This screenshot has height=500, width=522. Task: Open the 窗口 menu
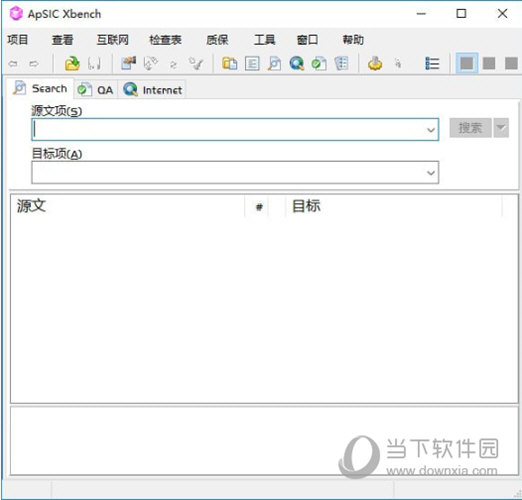pos(307,40)
